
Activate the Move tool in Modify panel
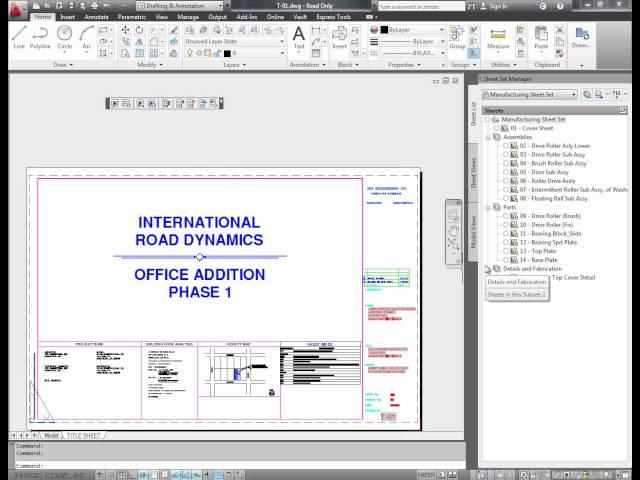click(125, 30)
